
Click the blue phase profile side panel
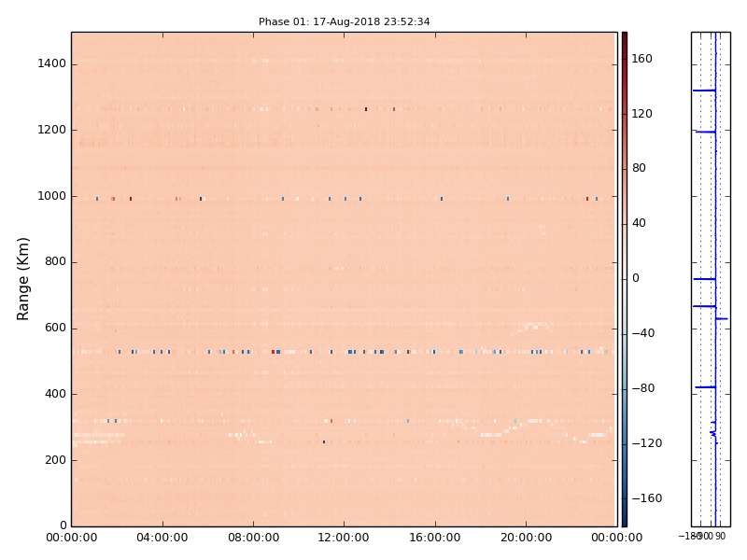point(711,279)
